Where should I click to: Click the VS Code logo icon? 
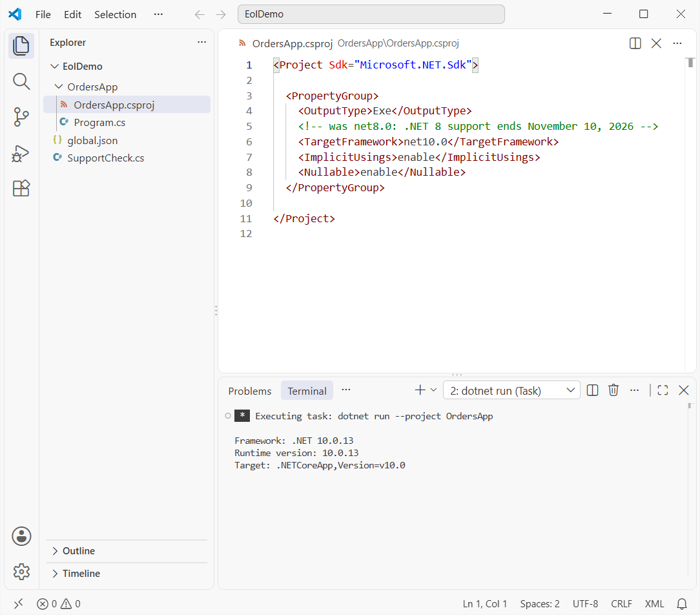15,14
